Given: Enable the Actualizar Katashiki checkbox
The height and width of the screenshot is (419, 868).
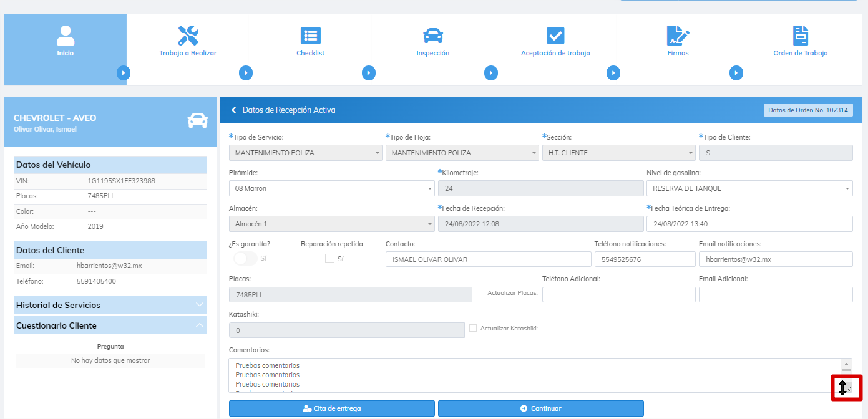Looking at the screenshot, I should (473, 328).
